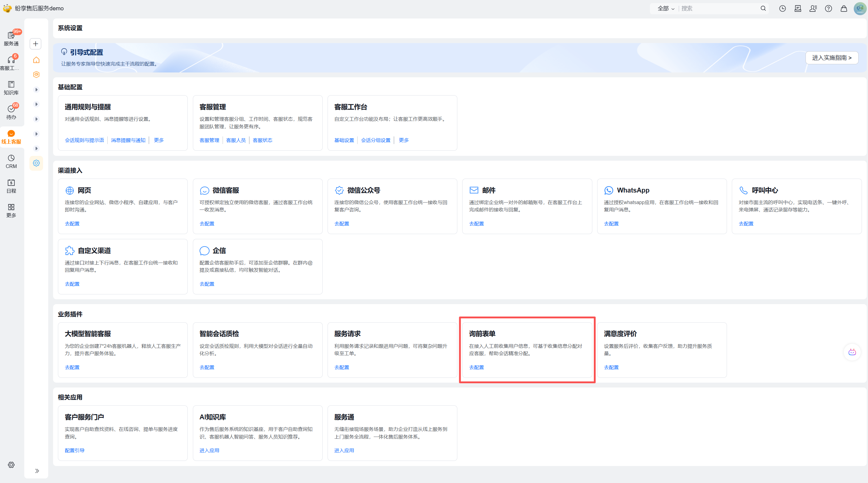868x483 pixels.
Task: Expand the double-chevron sidebar toggle at bottom
Action: [37, 471]
